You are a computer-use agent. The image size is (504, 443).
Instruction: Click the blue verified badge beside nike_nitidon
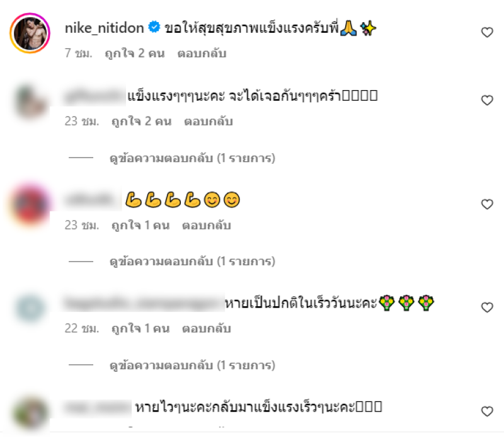click(x=154, y=27)
